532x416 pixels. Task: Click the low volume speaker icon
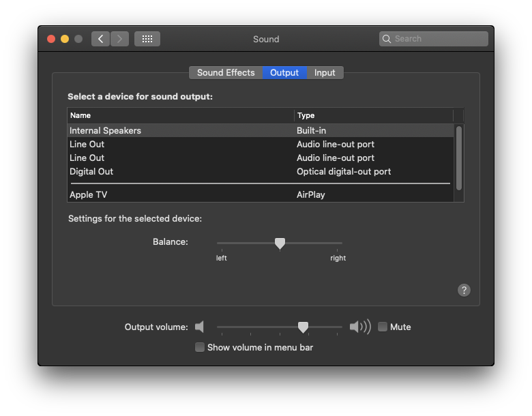point(199,327)
